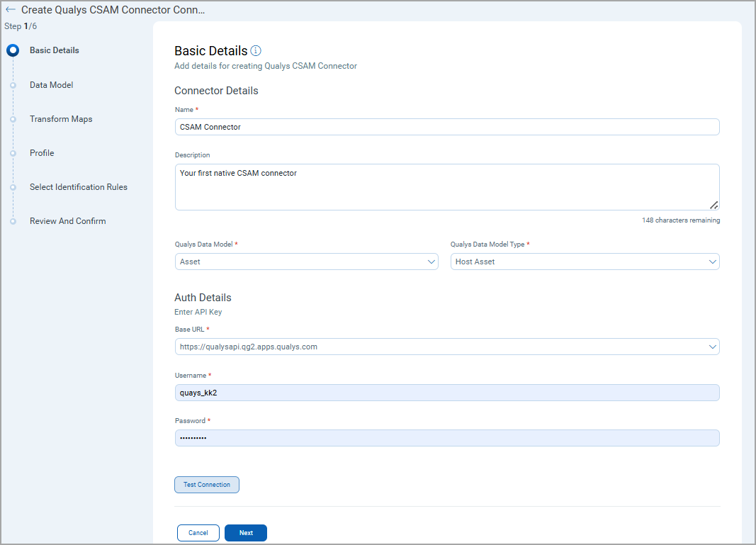
Task: Focus the Password field
Action: pyautogui.click(x=447, y=438)
